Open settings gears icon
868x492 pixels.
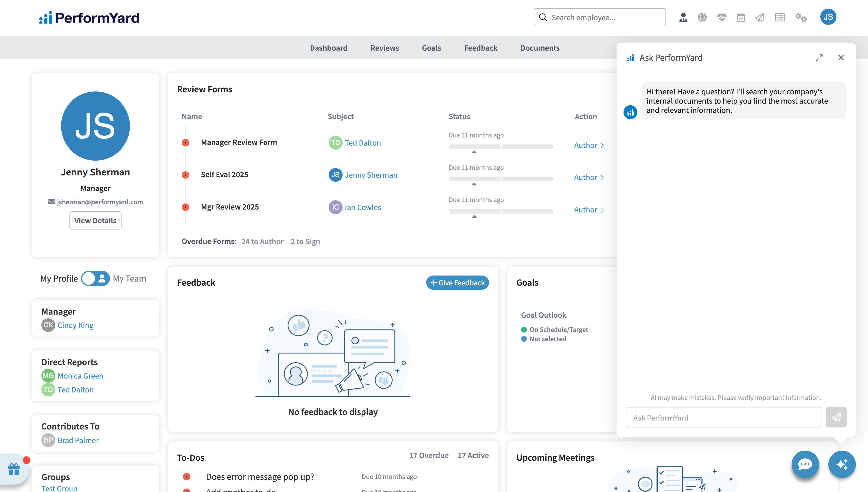click(x=801, y=17)
